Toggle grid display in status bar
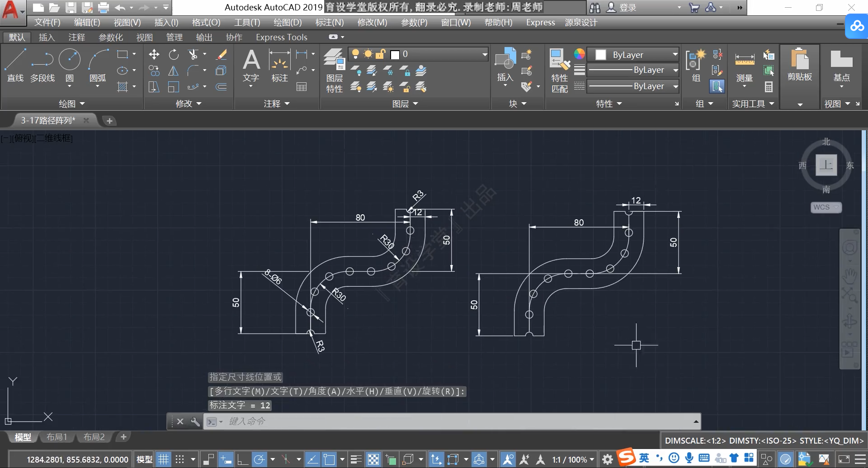 point(163,459)
